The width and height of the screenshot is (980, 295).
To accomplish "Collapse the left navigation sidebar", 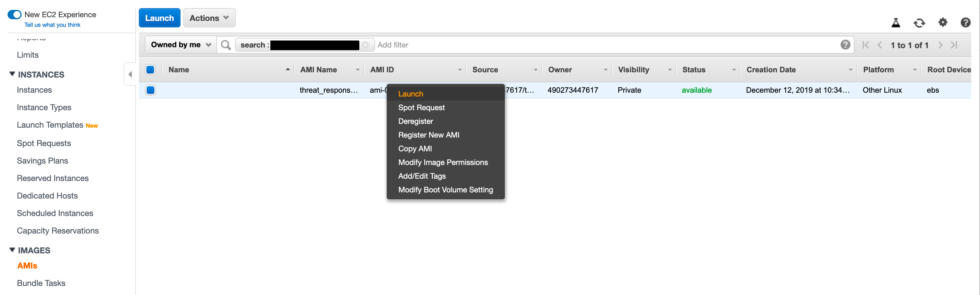I will pos(130,74).
